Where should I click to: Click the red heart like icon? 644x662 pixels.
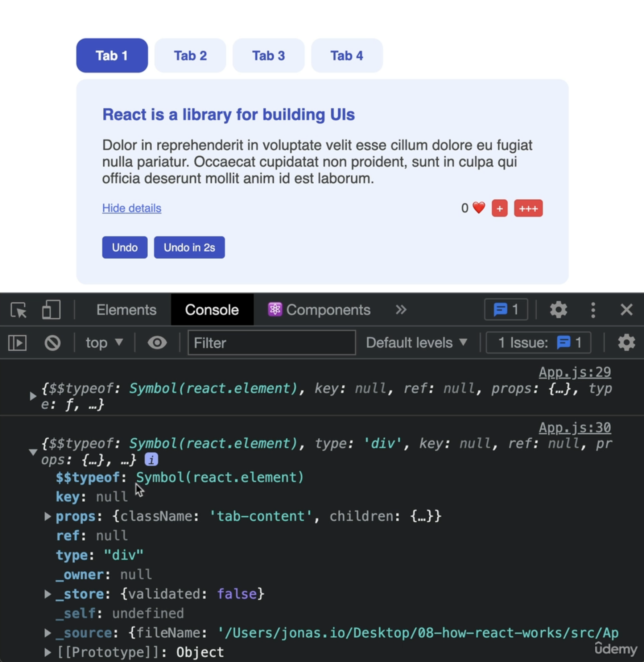pyautogui.click(x=478, y=207)
